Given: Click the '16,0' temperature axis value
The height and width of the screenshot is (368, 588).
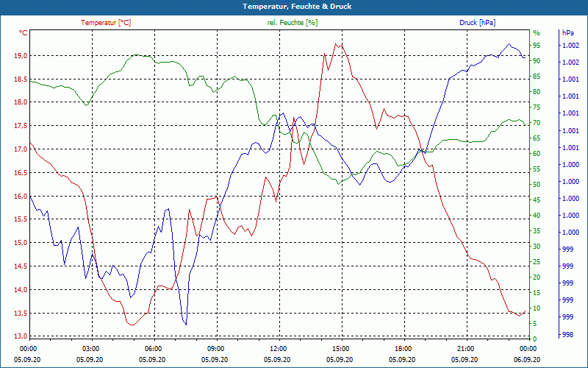Looking at the screenshot, I should (21, 197).
